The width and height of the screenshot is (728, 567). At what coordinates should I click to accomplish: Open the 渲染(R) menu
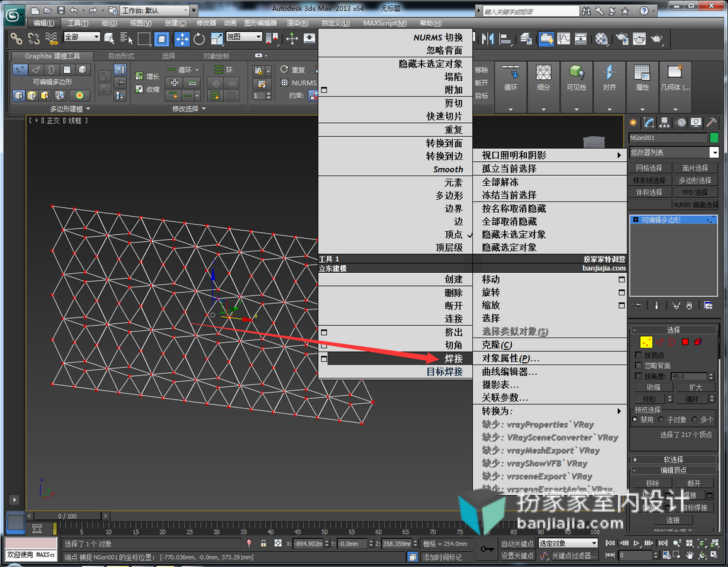(298, 23)
